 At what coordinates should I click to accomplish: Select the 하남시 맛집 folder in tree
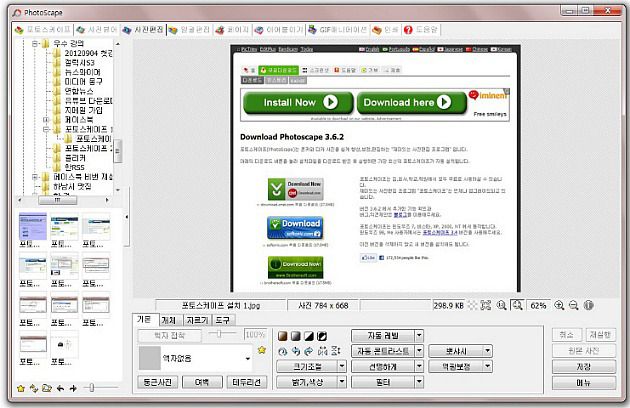(72, 187)
